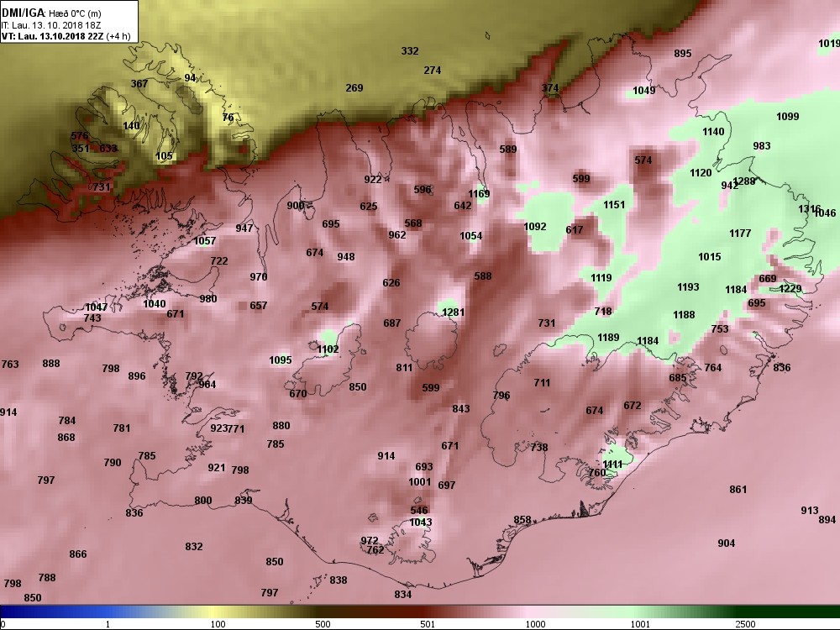Click the map value 367
This screenshot has height=630, width=840.
pyautogui.click(x=139, y=84)
